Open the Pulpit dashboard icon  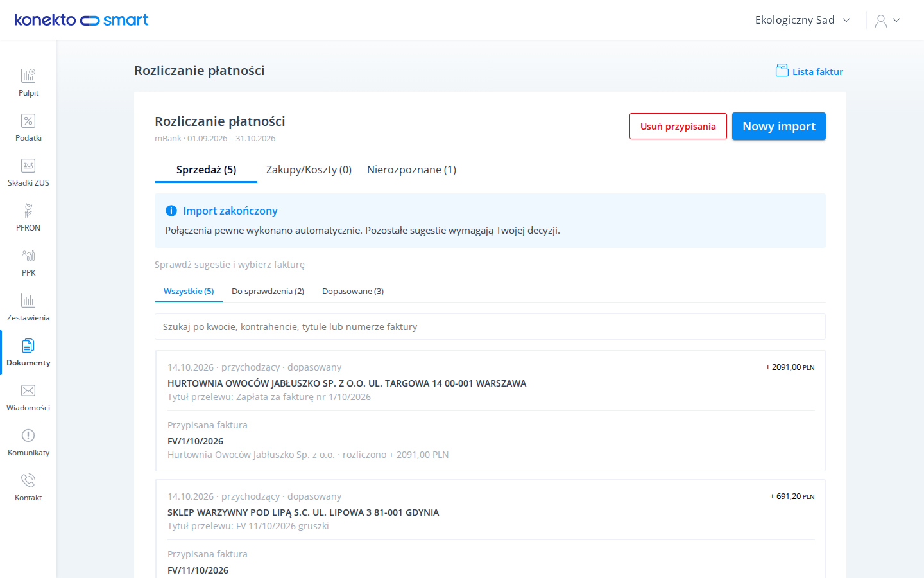[x=28, y=76]
